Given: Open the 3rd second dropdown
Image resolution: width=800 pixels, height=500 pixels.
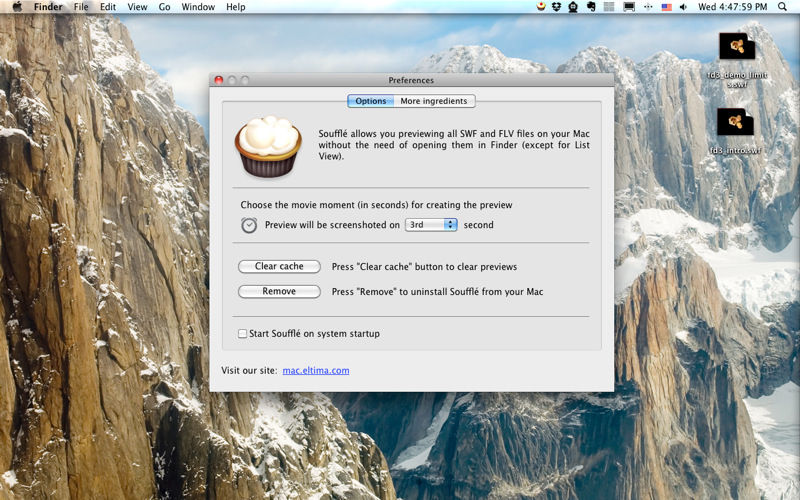Looking at the screenshot, I should click(x=431, y=225).
